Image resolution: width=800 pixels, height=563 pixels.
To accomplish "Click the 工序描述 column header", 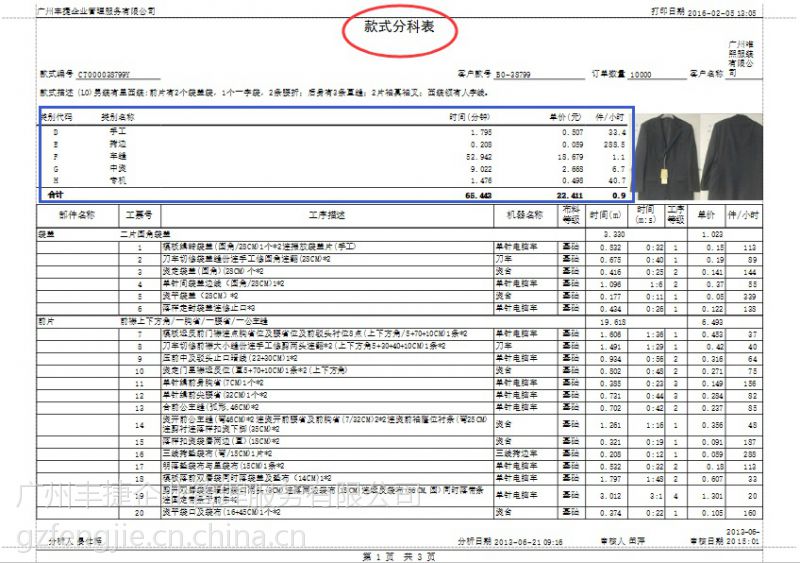I will click(x=327, y=214).
